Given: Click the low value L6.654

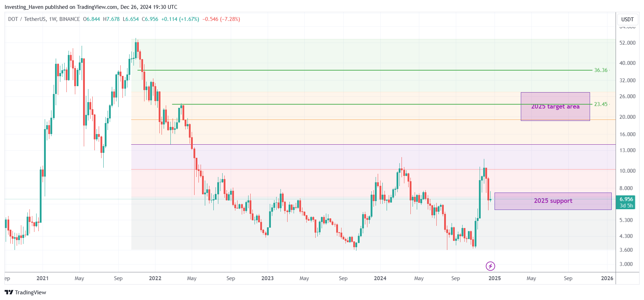Looking at the screenshot, I should pos(131,19).
